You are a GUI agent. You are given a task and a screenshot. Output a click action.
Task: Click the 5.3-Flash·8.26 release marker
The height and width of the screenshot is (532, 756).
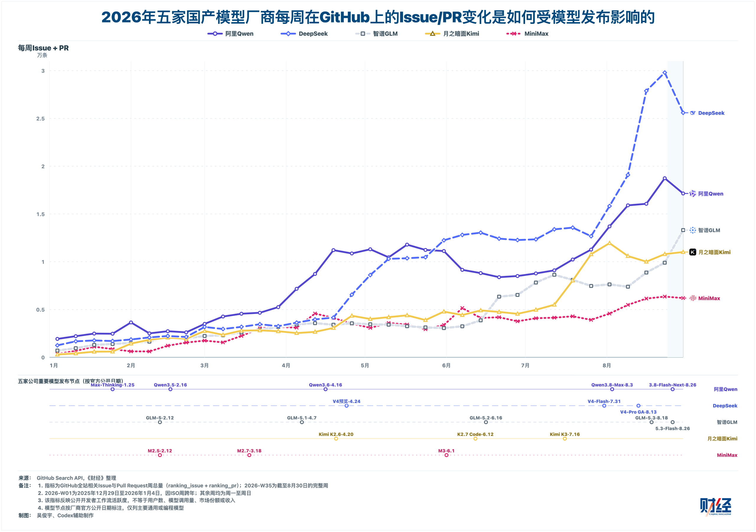click(x=673, y=422)
